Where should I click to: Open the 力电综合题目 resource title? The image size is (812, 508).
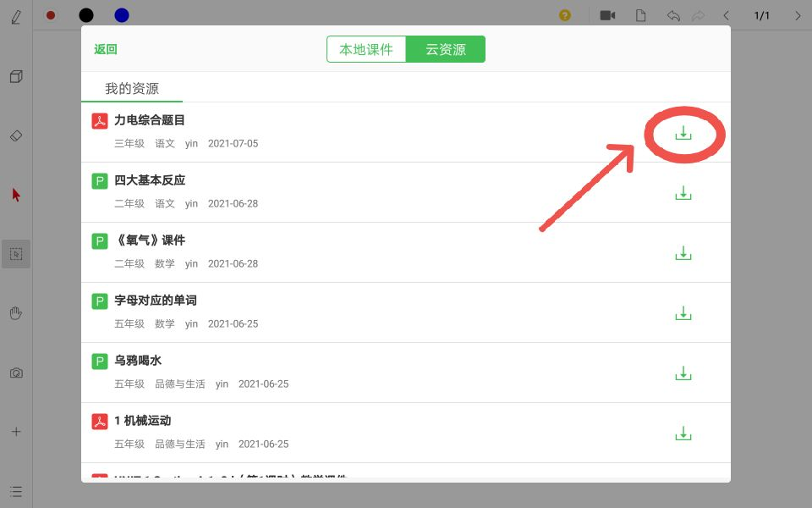click(x=150, y=120)
